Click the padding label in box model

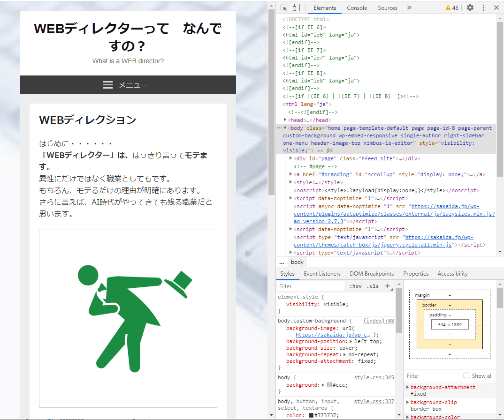click(x=438, y=315)
